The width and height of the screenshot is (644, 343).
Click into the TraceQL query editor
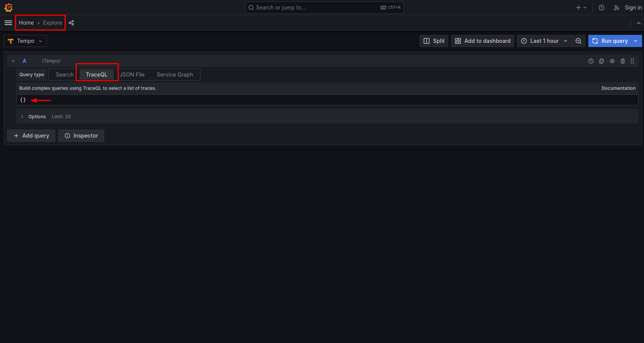(x=327, y=100)
